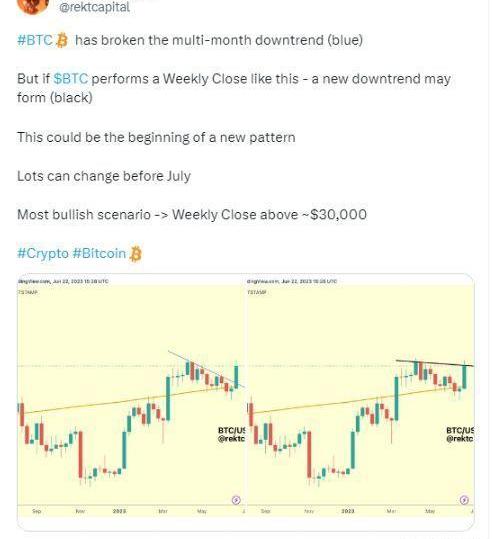Click the purple lightning icon on right chart

(x=464, y=499)
